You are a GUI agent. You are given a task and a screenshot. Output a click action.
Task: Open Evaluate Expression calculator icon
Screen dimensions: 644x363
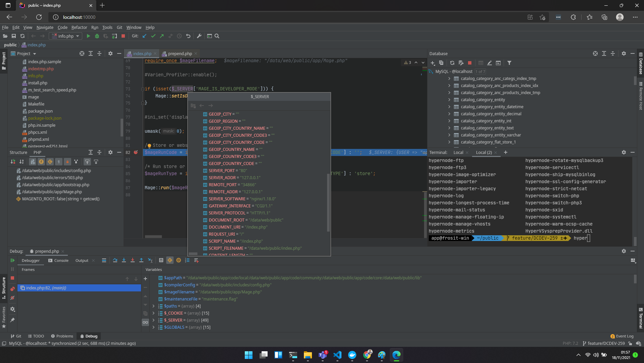point(161,260)
